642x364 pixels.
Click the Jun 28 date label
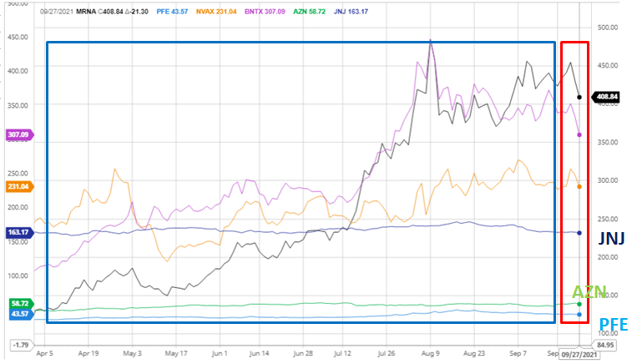[x=303, y=353]
